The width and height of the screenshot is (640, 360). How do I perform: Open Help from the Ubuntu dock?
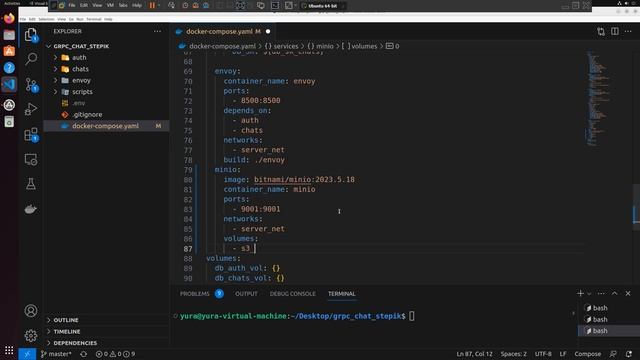[x=9, y=68]
